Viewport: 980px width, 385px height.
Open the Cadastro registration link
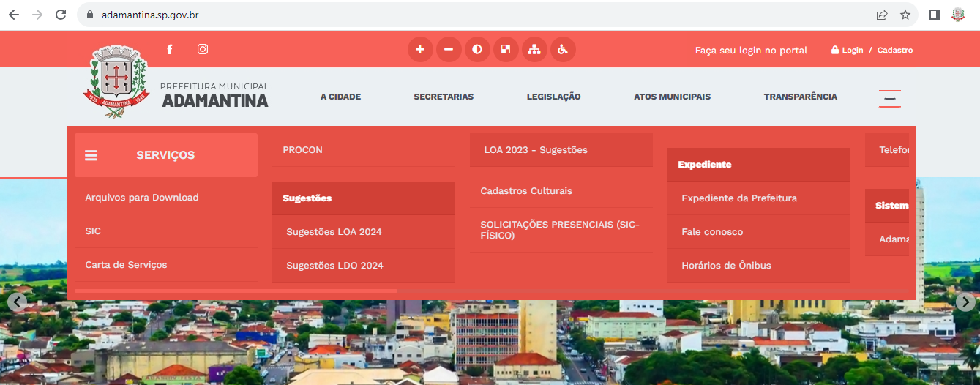point(895,51)
